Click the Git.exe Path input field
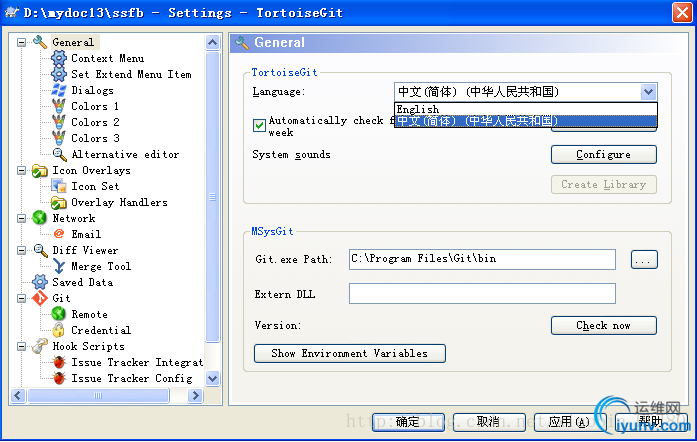The image size is (697, 442). tap(482, 259)
